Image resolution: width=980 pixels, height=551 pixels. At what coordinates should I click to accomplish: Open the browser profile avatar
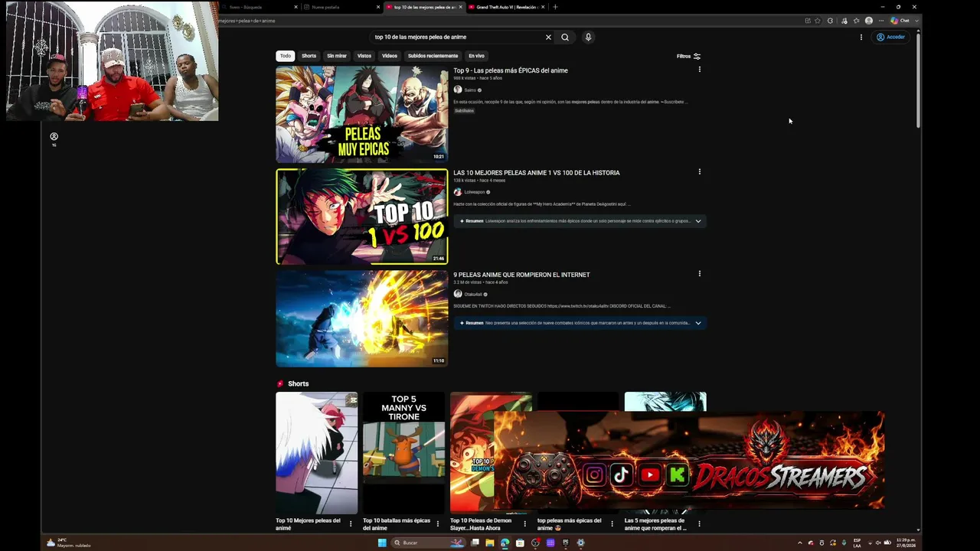click(868, 21)
